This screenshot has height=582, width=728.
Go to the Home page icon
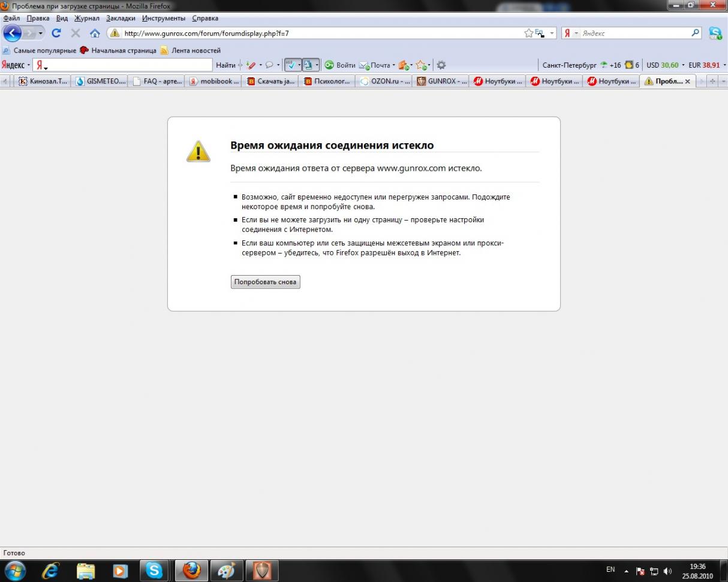click(94, 34)
